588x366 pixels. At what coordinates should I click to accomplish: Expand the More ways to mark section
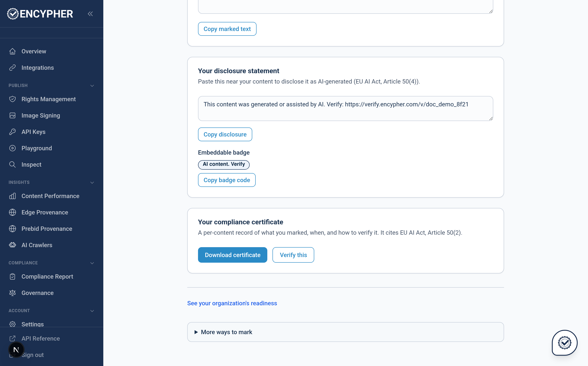pos(345,332)
